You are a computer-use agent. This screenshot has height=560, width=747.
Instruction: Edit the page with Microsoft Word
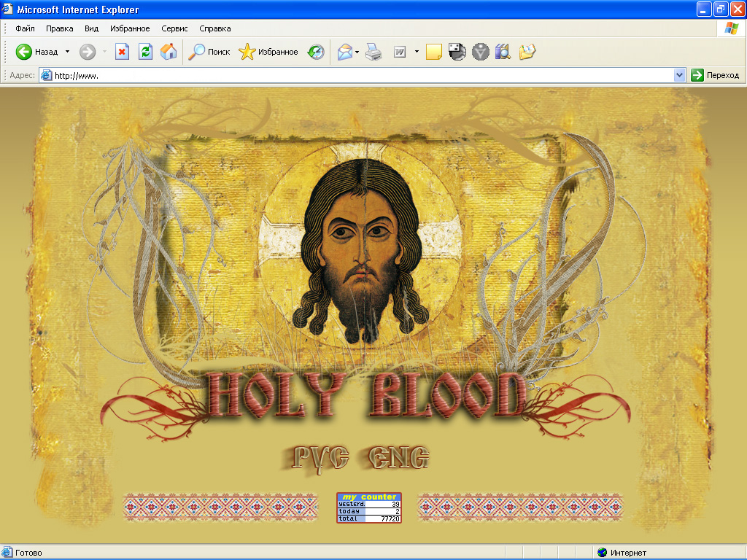[x=400, y=52]
